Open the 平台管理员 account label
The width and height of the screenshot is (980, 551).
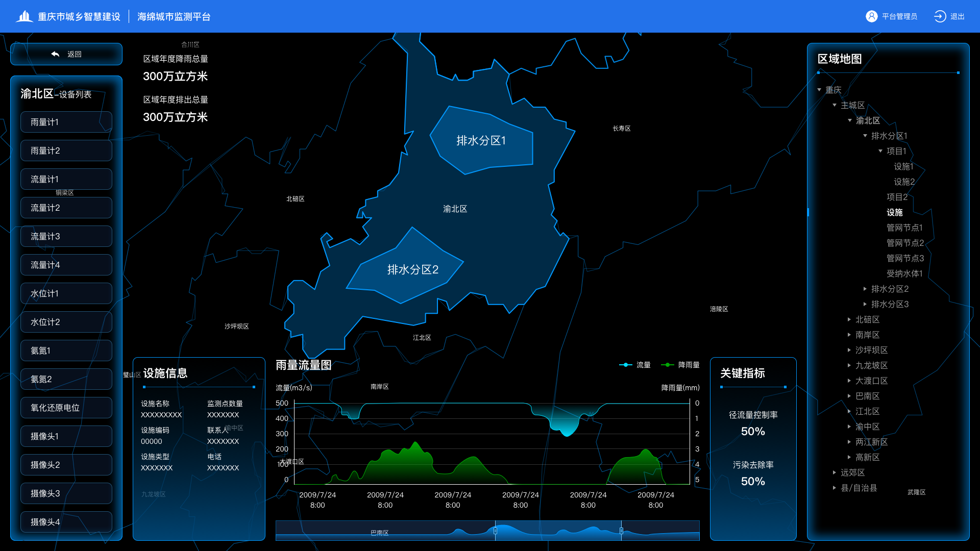point(899,16)
